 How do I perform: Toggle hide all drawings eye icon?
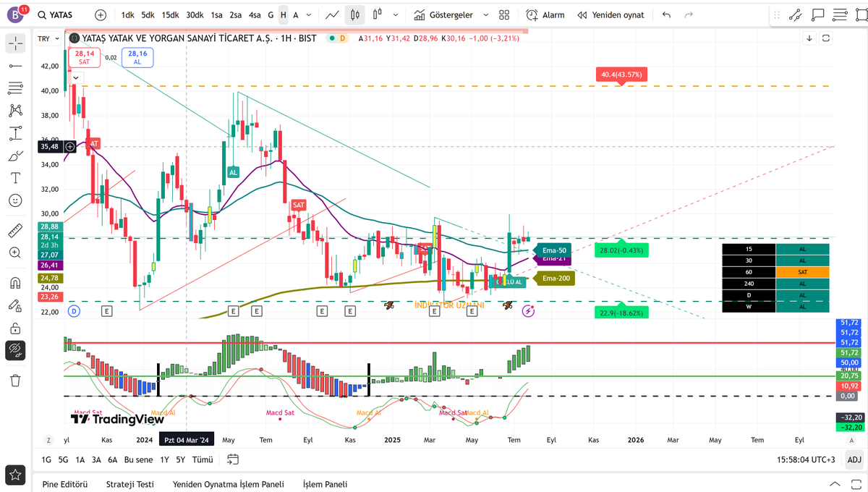pos(15,350)
